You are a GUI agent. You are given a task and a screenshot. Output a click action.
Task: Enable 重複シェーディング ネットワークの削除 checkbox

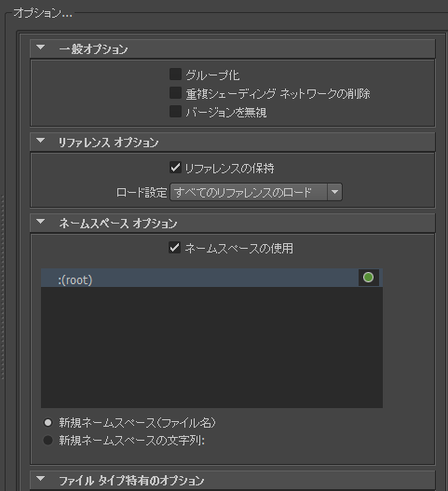click(175, 93)
